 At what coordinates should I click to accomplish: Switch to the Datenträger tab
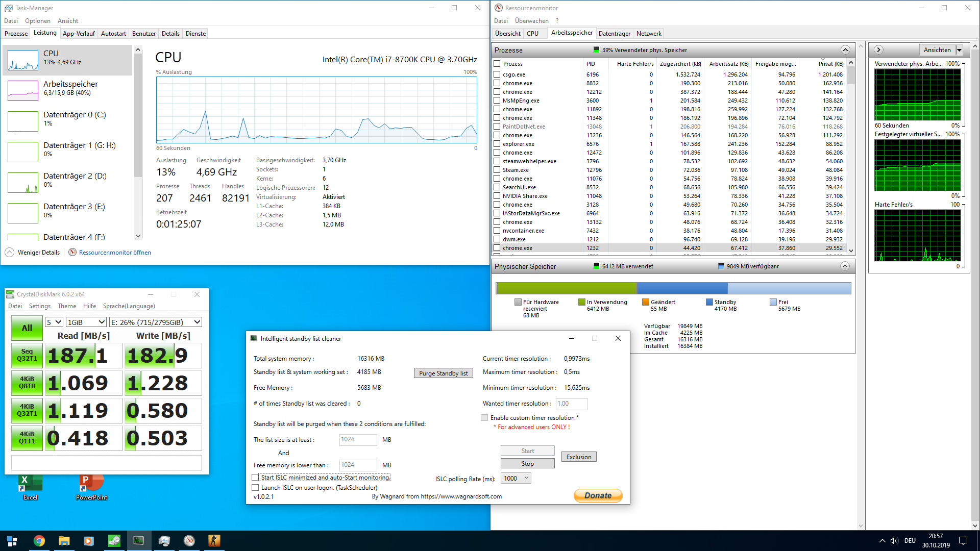pos(614,34)
